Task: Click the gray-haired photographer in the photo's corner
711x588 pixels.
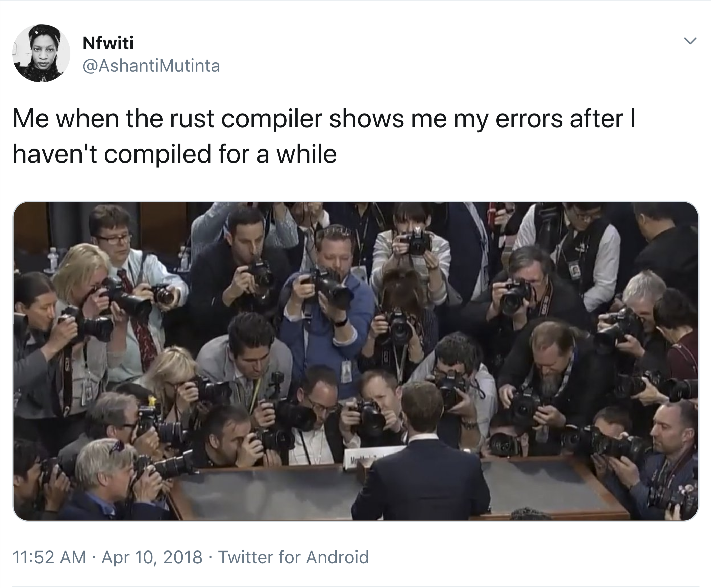Action: 105,481
